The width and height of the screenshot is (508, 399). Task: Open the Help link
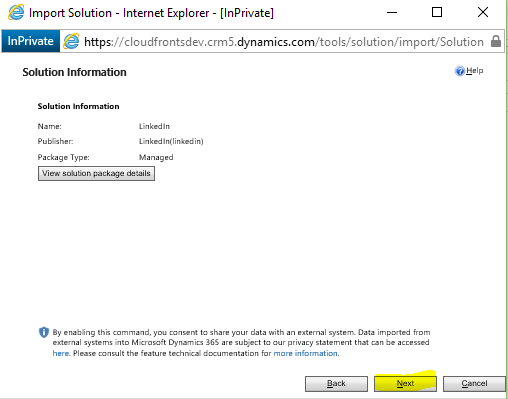click(x=475, y=71)
